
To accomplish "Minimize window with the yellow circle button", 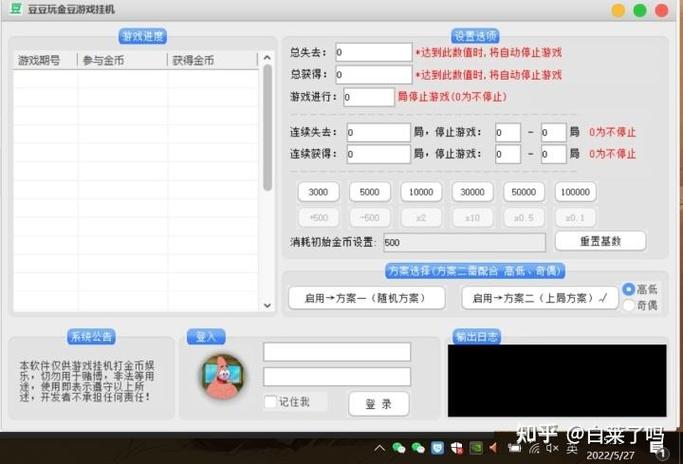I will coord(618,10).
